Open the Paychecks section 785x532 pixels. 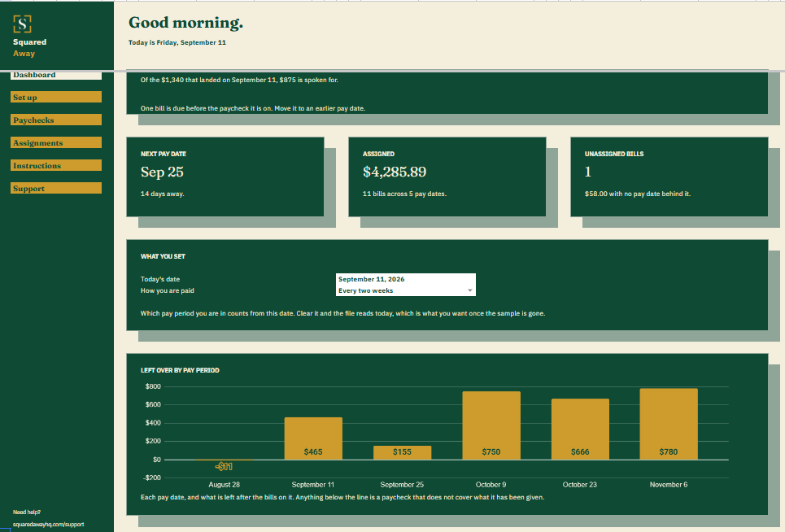click(x=55, y=120)
